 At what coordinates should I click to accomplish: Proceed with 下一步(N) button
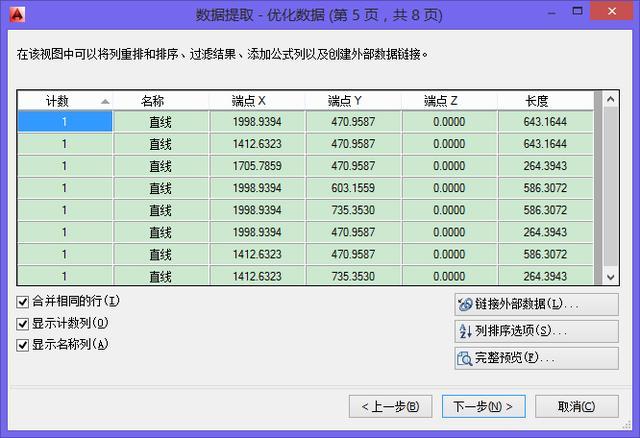484,407
